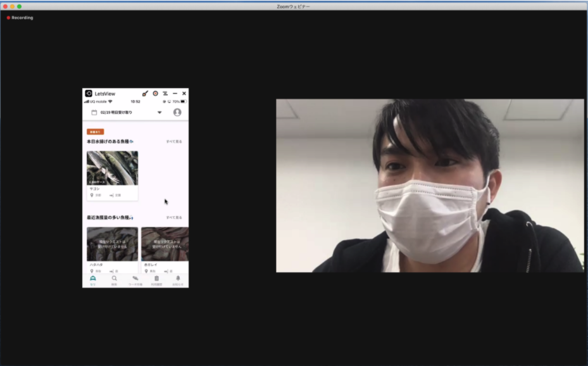Click the orange new-arrival badge
Screen dimensions: 588x366
[x=95, y=132]
